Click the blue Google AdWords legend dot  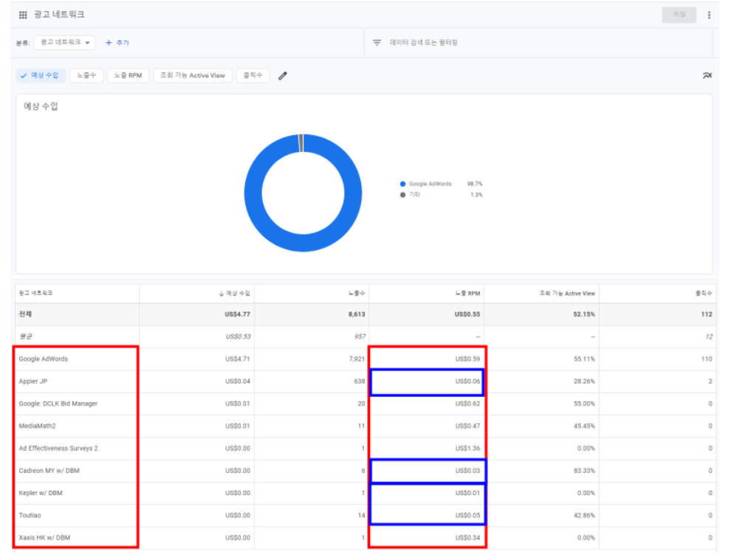coord(403,184)
